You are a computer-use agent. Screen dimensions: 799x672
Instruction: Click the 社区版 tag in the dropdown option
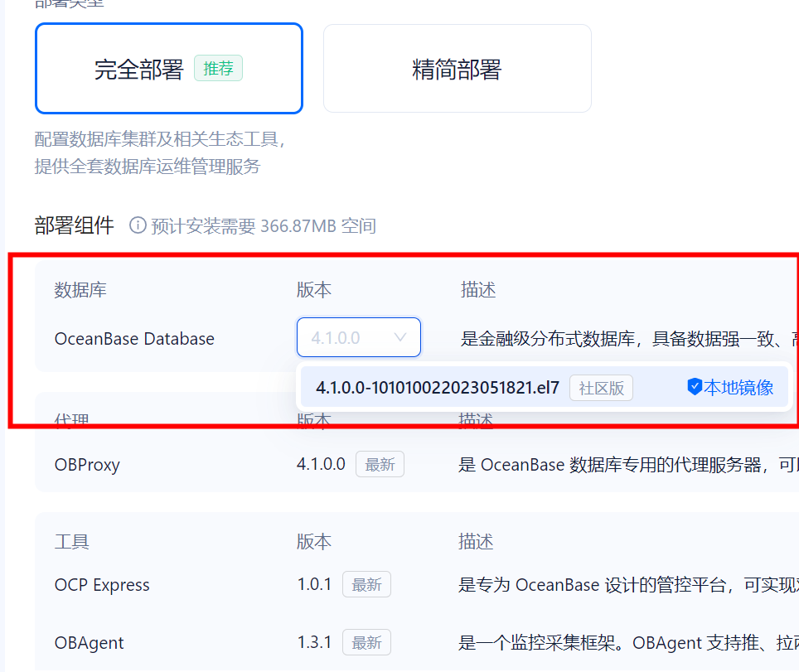[x=601, y=388]
